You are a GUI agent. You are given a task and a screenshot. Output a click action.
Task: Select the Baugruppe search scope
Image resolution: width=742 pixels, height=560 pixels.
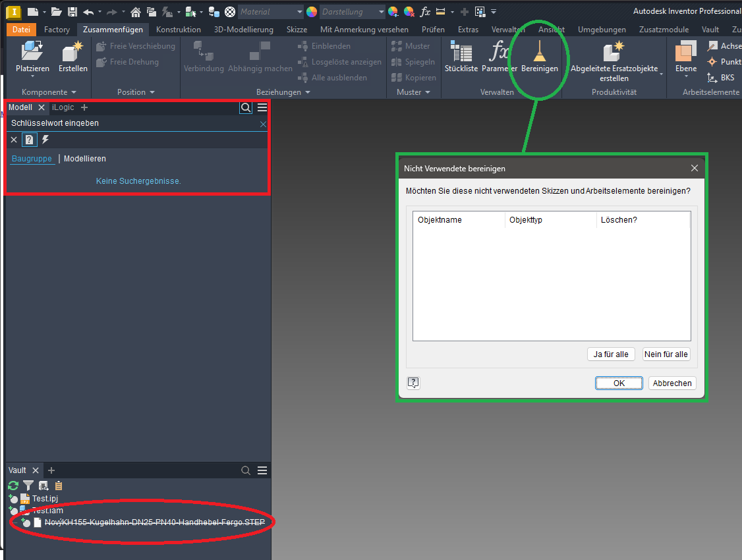(32, 159)
